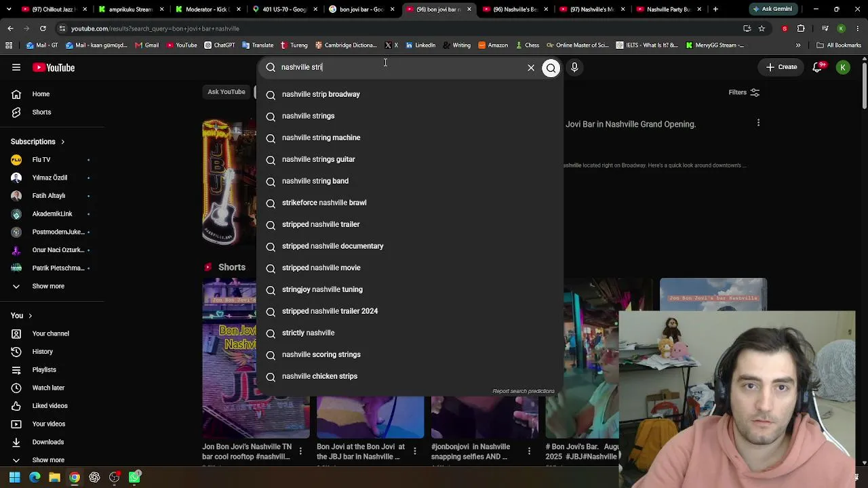
Task: Open options for 'Bon Jovi at the Bon Jovi' short
Action: point(415,450)
